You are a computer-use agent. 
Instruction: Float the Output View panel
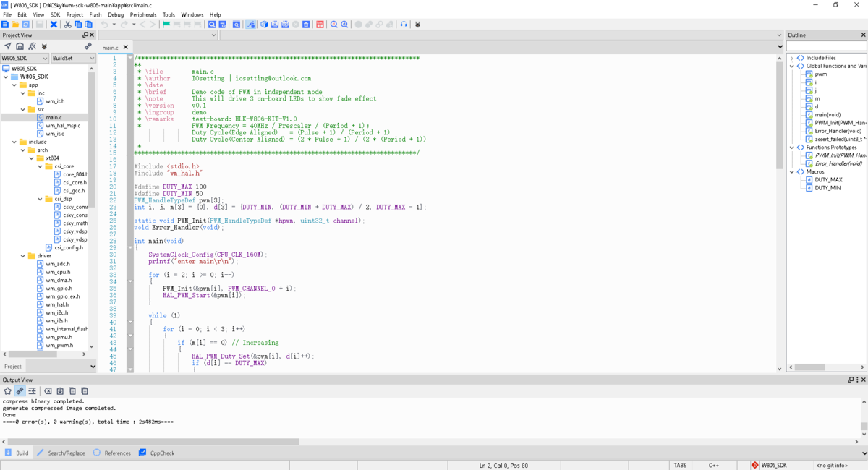851,380
